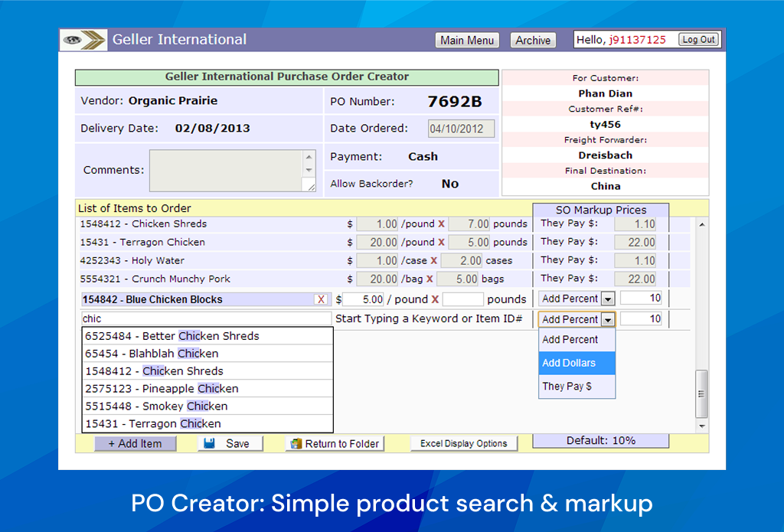This screenshot has width=784, height=532.
Task: Remove Crunch Munchy Pork via its red X
Action: [x=430, y=279]
